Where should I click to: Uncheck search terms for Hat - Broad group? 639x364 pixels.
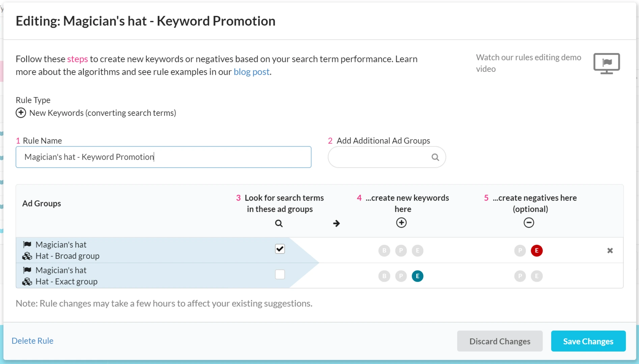point(280,249)
